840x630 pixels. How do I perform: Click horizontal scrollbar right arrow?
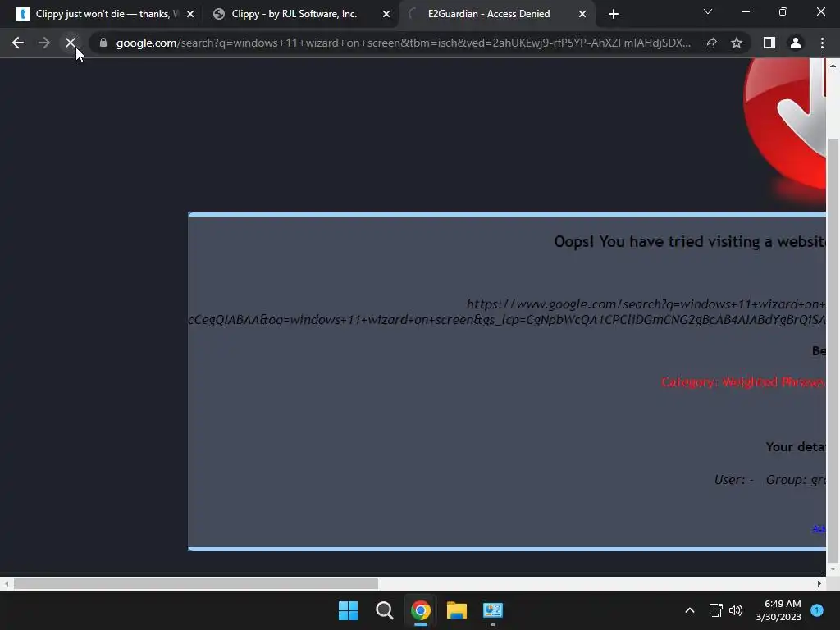[819, 583]
